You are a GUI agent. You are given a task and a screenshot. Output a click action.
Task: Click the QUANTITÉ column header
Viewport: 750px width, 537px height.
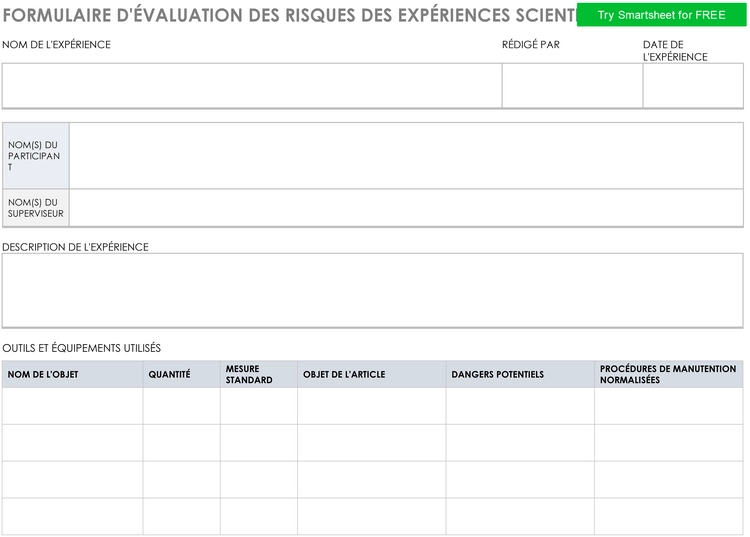(x=182, y=374)
